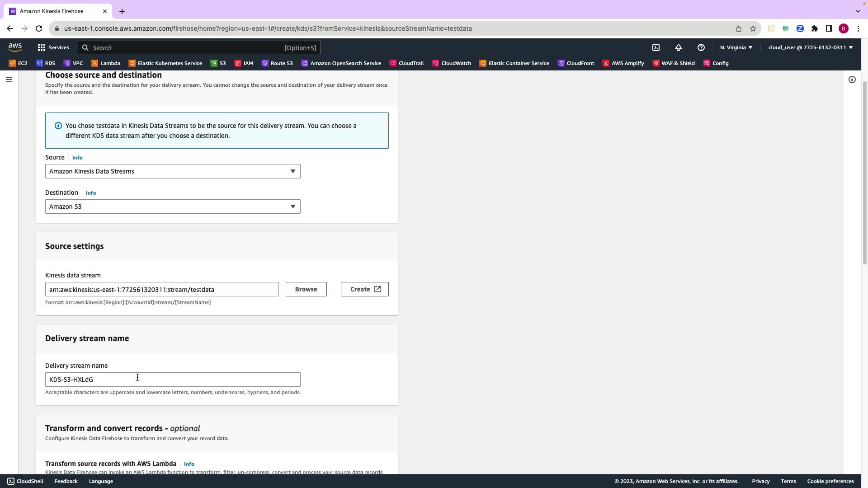Open the EC2 shortcut in favorites bar
The width and height of the screenshot is (868, 488).
click(x=18, y=63)
